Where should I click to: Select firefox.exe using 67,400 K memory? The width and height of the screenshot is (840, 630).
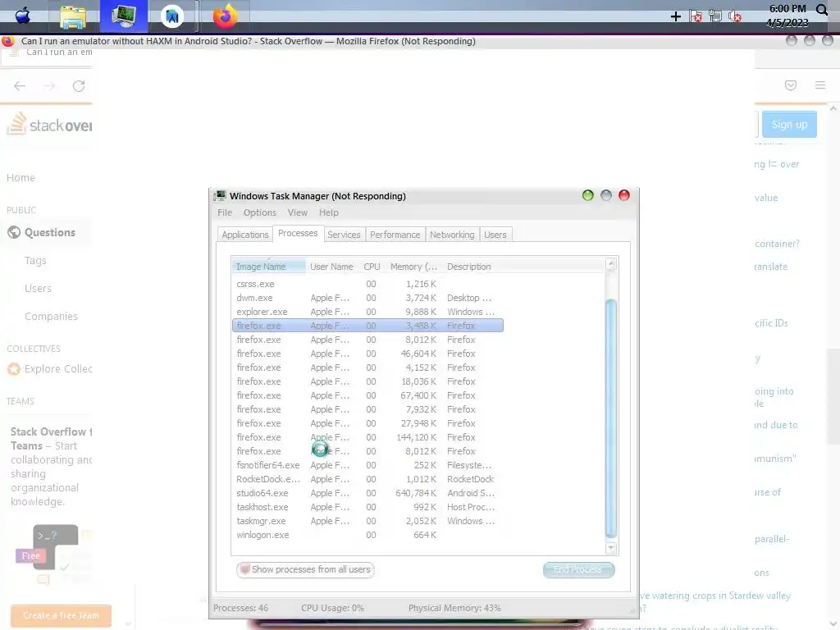(x=367, y=395)
